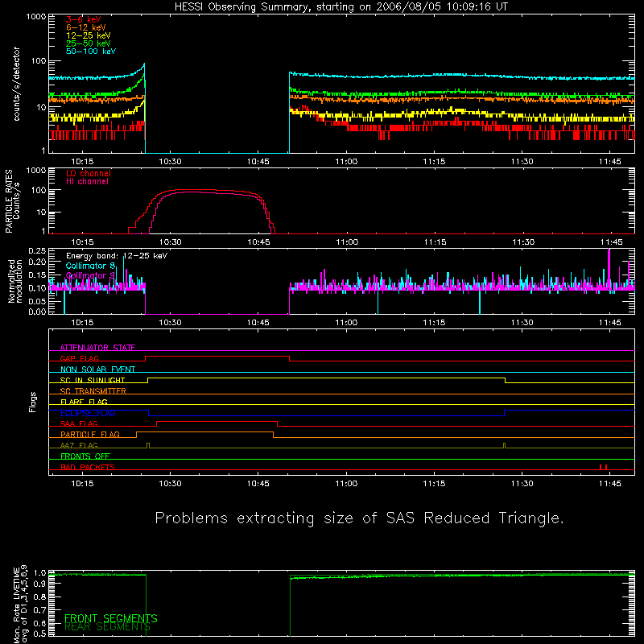Click the 10:30 tick label under particle rates plot
The width and height of the screenshot is (644, 644).
click(x=170, y=242)
